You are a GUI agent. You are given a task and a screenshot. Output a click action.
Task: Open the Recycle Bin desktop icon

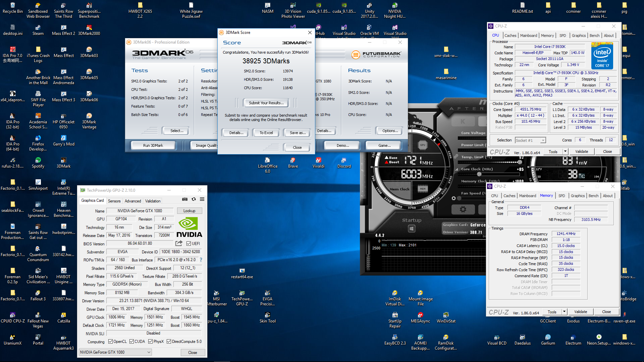click(x=12, y=8)
